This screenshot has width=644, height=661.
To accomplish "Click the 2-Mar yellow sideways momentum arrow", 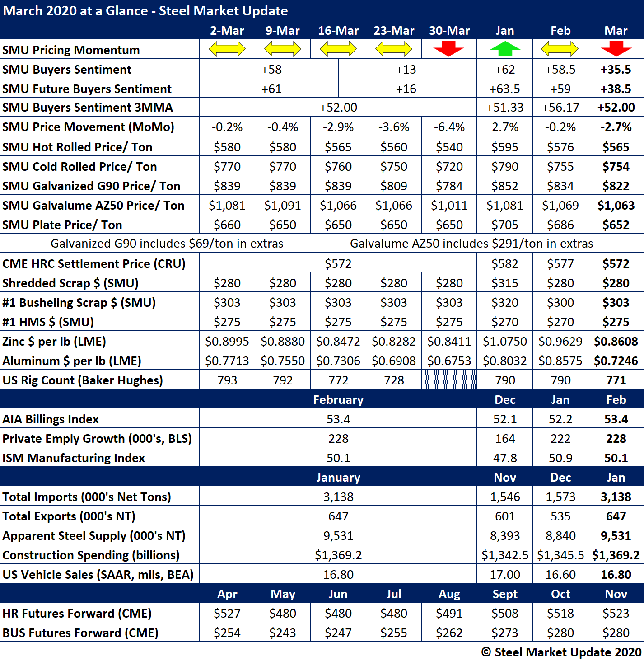I will point(227,49).
